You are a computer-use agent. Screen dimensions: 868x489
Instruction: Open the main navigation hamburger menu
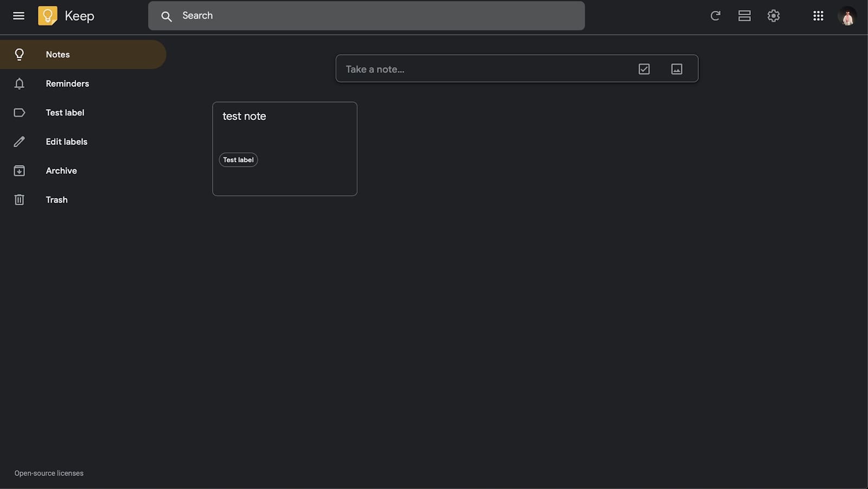[x=19, y=16]
